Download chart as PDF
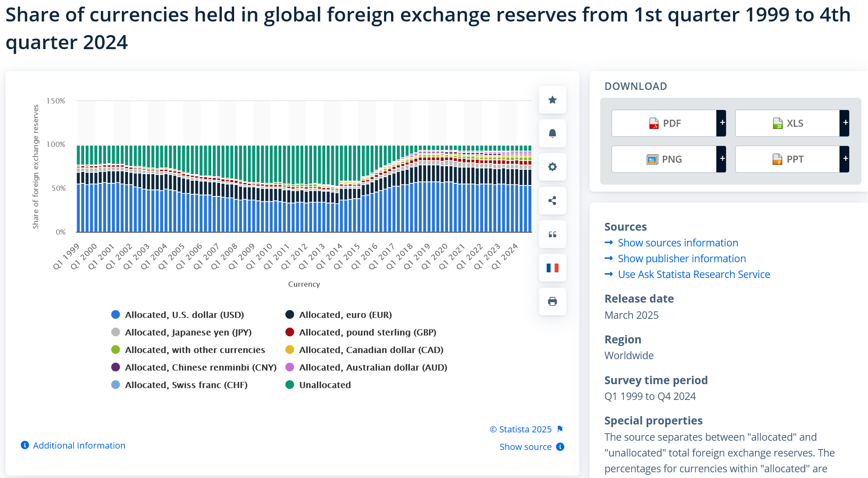 click(664, 123)
